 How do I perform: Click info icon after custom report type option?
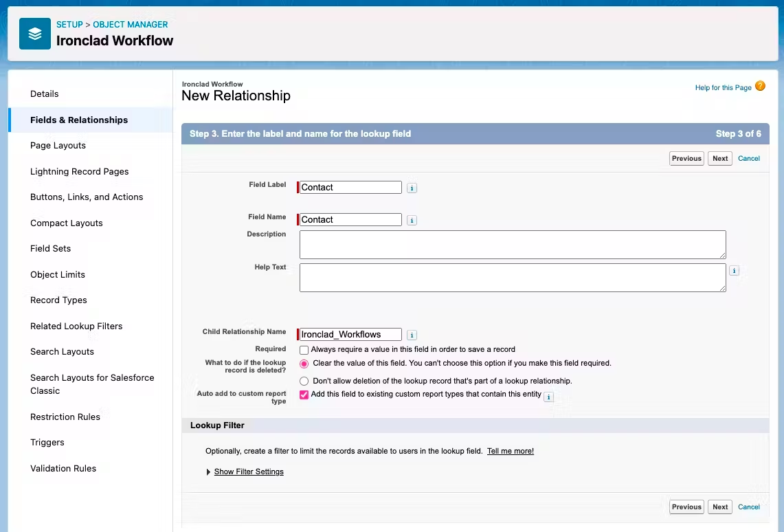click(x=548, y=397)
